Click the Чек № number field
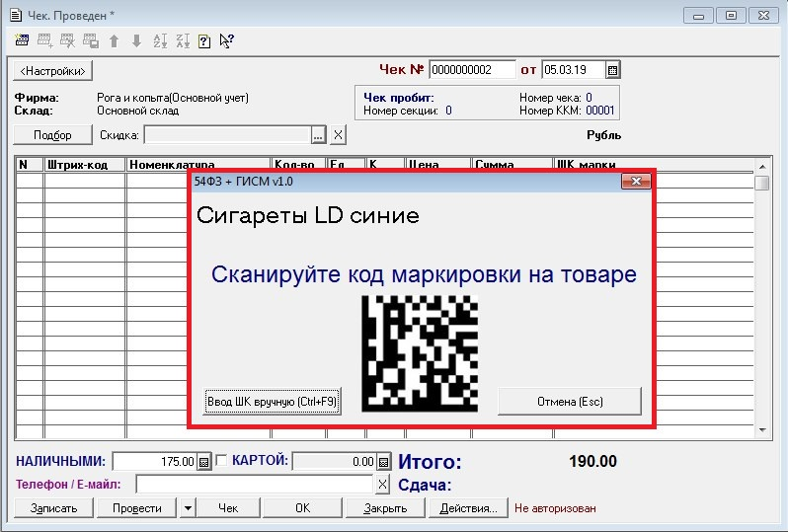The image size is (788, 532). (x=472, y=70)
